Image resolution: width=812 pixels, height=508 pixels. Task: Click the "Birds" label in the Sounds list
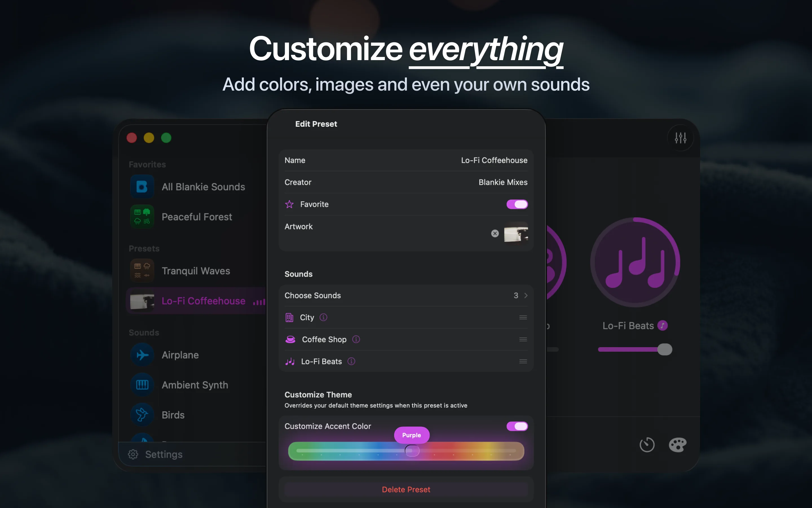(173, 415)
